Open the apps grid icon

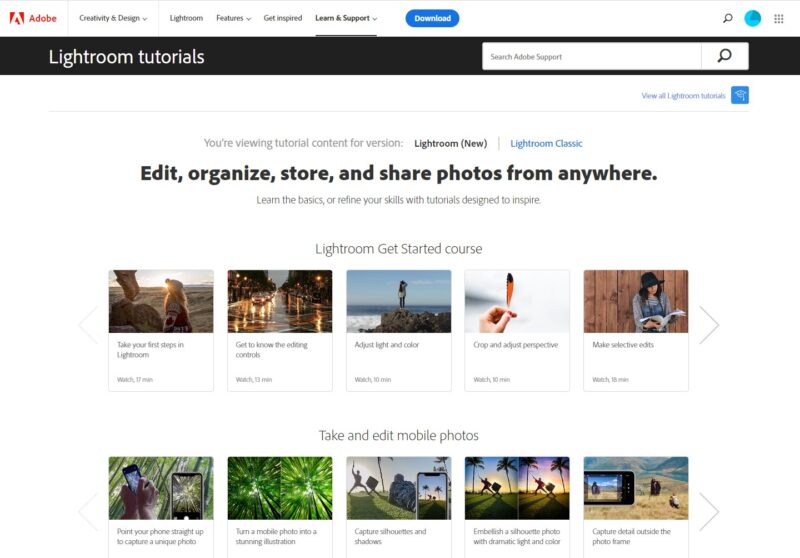click(779, 18)
